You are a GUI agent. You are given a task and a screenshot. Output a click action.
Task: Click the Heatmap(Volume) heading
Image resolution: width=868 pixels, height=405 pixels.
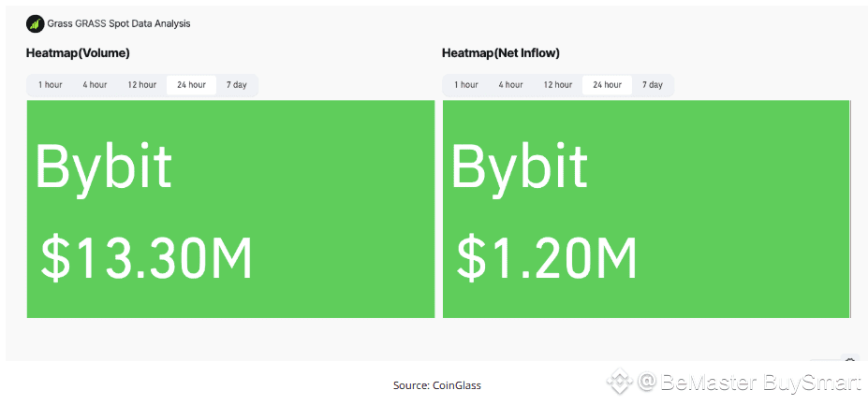(x=78, y=53)
